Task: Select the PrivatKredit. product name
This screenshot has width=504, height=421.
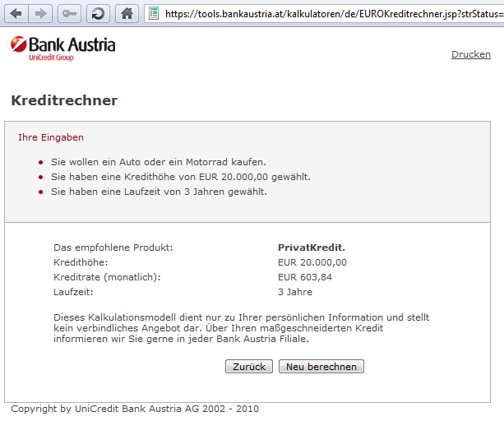Action: pyautogui.click(x=312, y=248)
